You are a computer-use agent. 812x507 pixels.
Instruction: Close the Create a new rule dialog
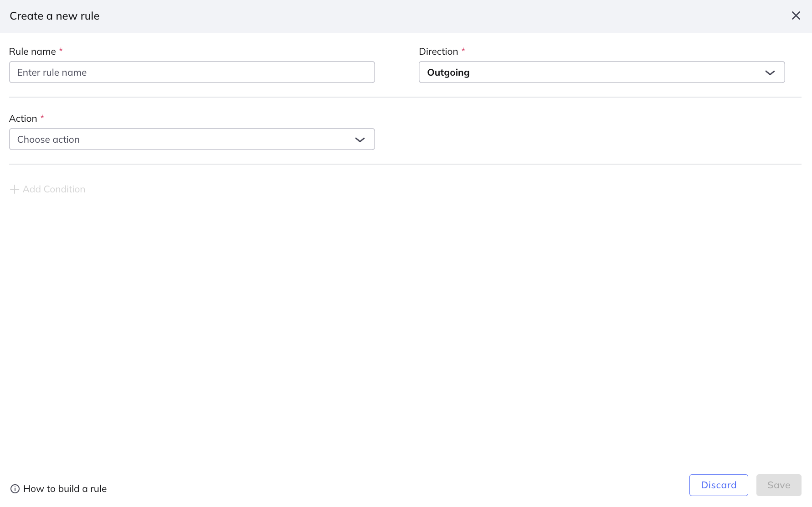pyautogui.click(x=796, y=16)
